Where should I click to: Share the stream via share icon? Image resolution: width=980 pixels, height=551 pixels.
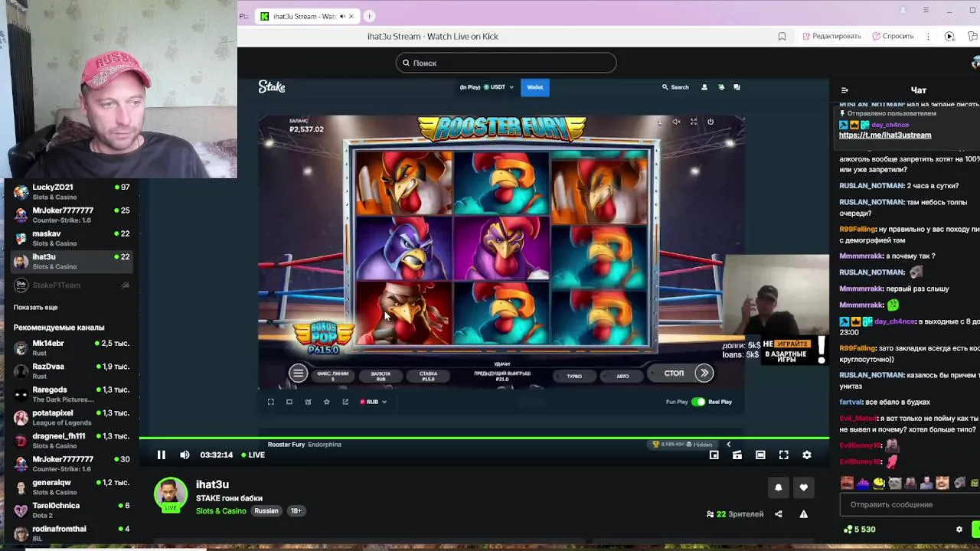(779, 514)
